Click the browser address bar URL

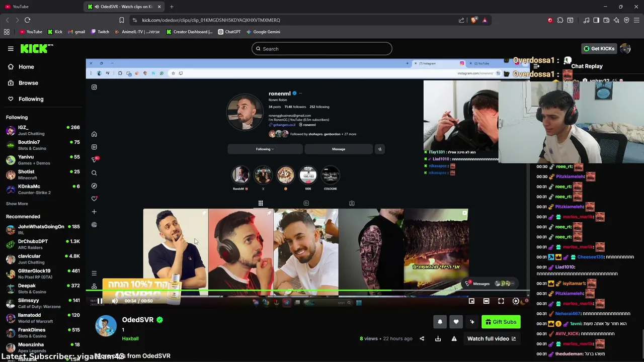click(211, 20)
